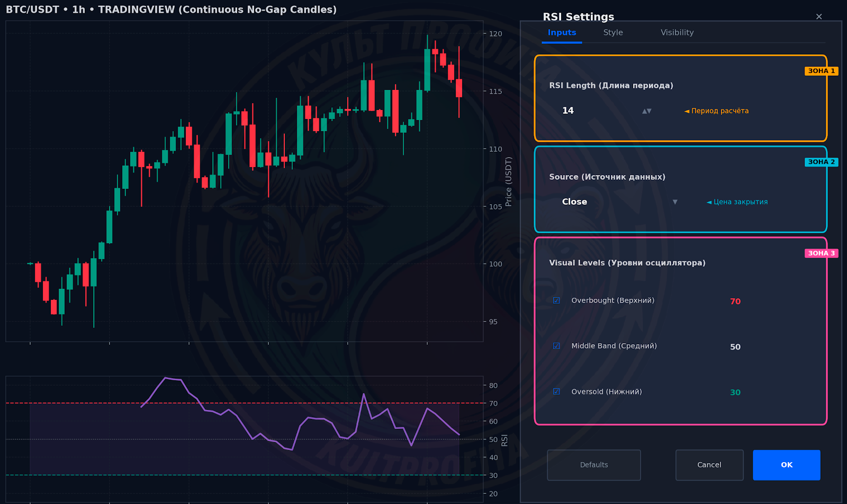The image size is (847, 504).
Task: Click the Visual Levels heading
Action: (x=627, y=263)
